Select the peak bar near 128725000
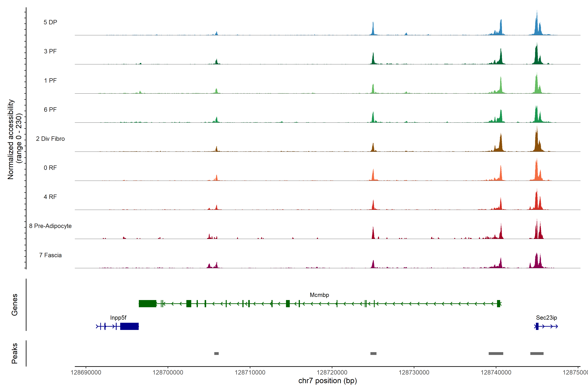 373,353
